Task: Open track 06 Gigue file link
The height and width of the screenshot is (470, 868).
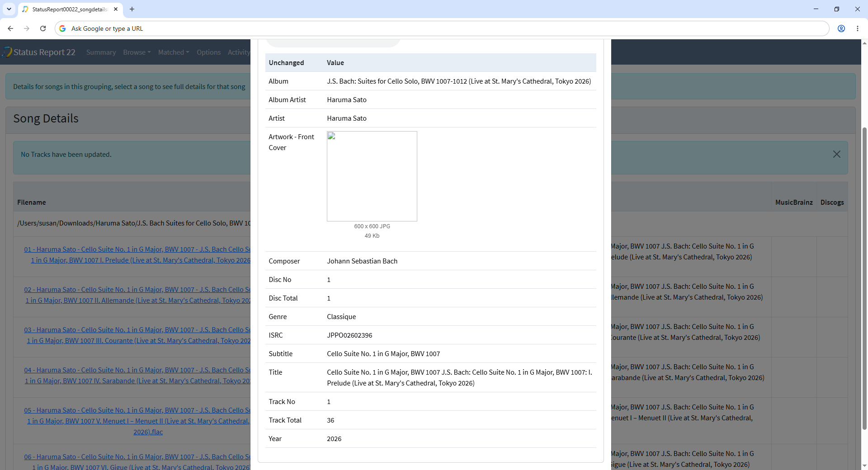Action: click(x=137, y=462)
